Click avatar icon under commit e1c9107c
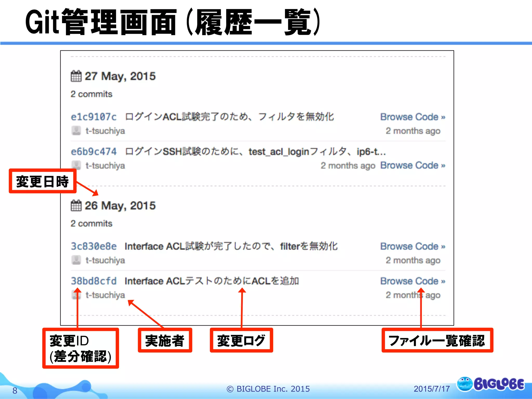Viewport: 532px width, 399px height. point(76,131)
